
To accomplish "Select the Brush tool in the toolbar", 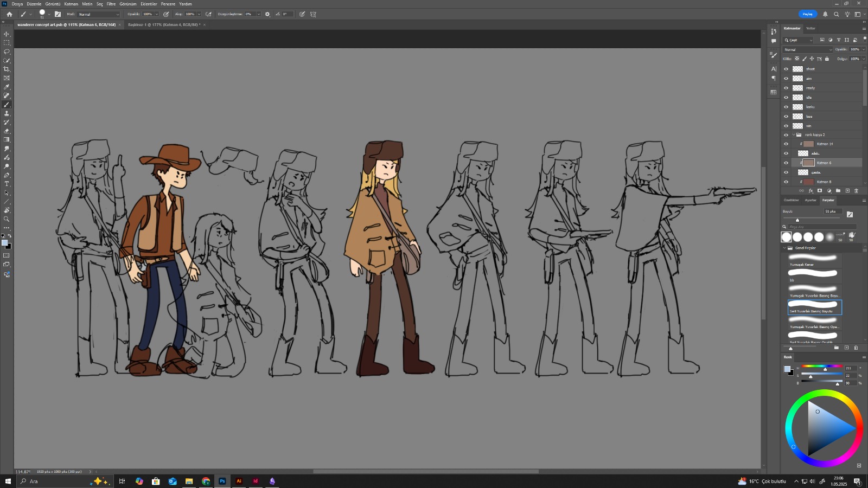I will coord(7,105).
